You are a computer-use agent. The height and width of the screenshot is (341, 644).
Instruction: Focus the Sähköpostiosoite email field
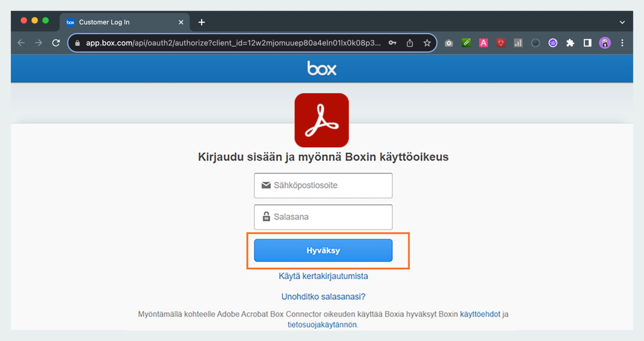[x=323, y=185]
